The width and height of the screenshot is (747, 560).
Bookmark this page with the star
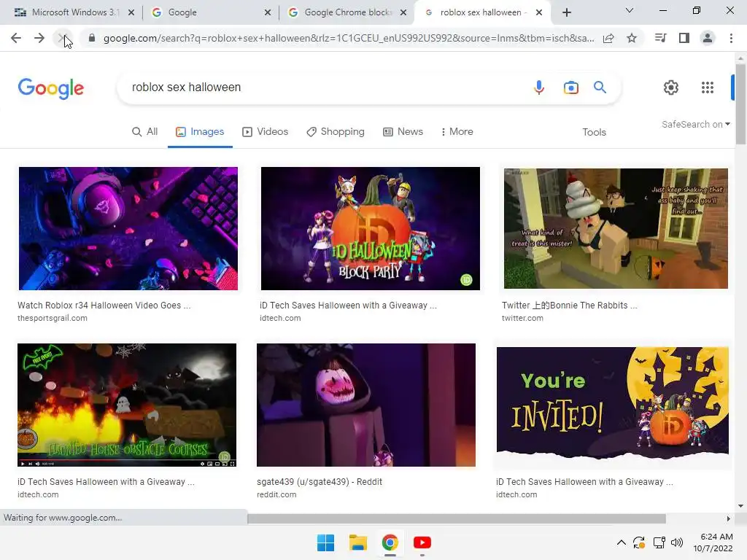(x=632, y=38)
